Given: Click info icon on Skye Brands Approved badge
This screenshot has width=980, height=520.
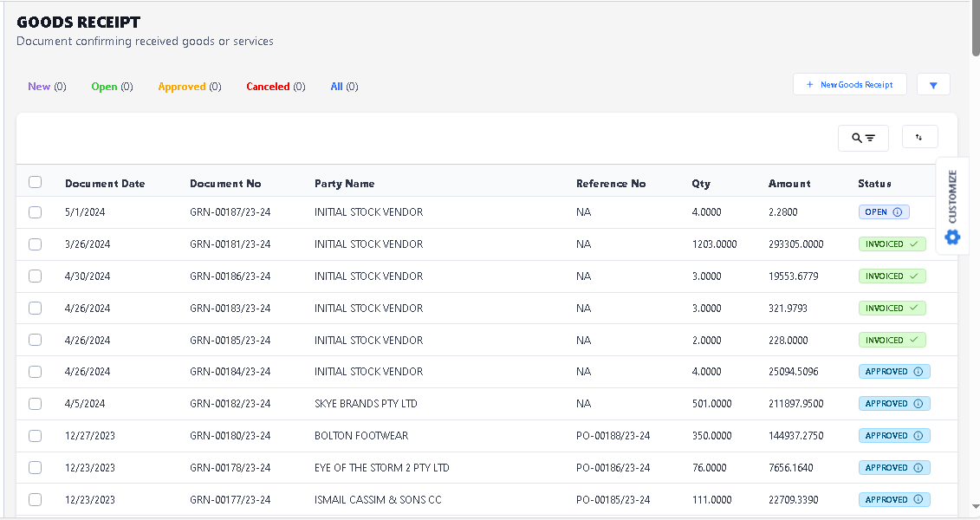Looking at the screenshot, I should click(x=918, y=404).
